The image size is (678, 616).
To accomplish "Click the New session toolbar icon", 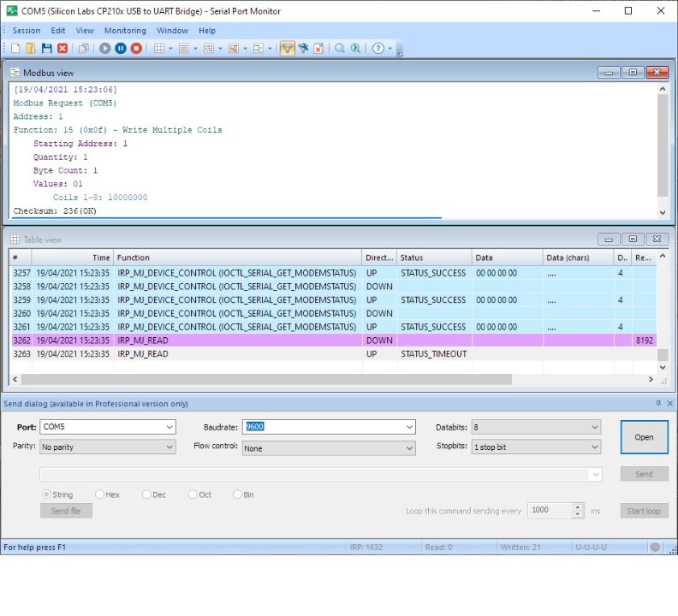I will pos(15,49).
